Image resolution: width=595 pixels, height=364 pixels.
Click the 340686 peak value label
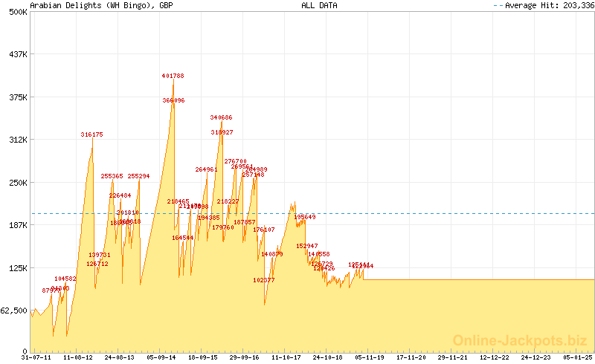pyautogui.click(x=221, y=117)
